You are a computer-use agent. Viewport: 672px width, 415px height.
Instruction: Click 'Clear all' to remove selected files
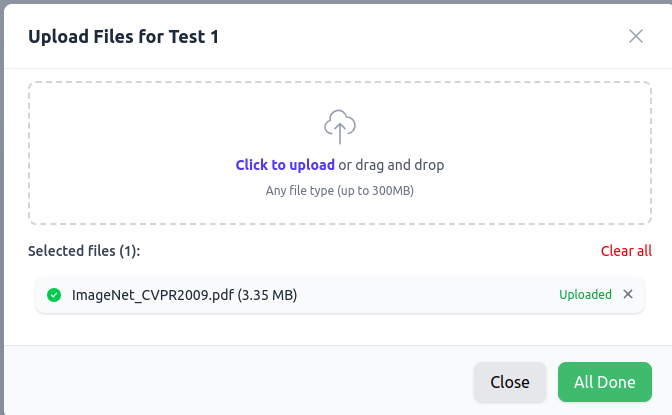[x=626, y=251]
